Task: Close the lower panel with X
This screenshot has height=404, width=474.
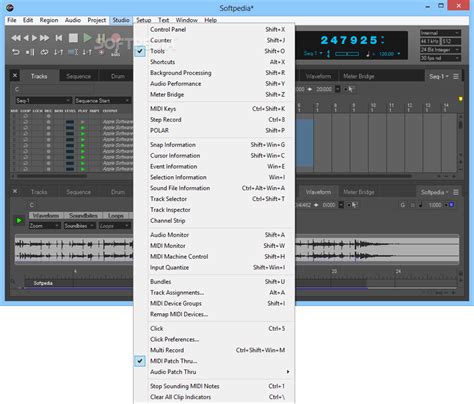Action: click(x=15, y=191)
